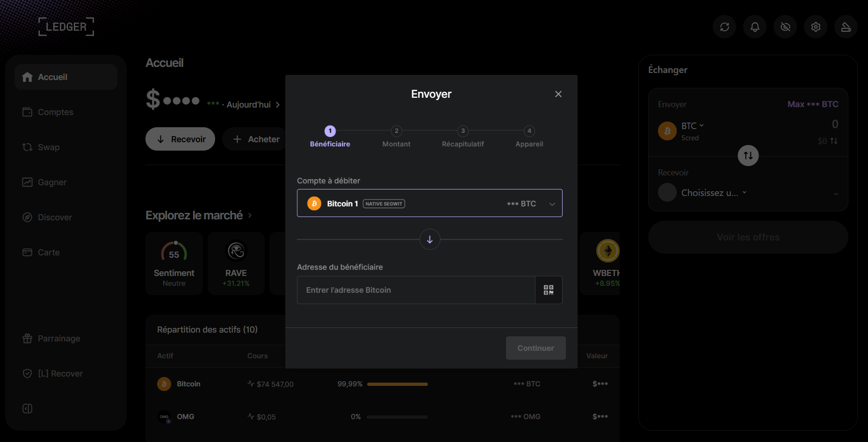Click the NATIVE SEGWIT tag
Screen dimensions: 868x442
tap(384, 203)
